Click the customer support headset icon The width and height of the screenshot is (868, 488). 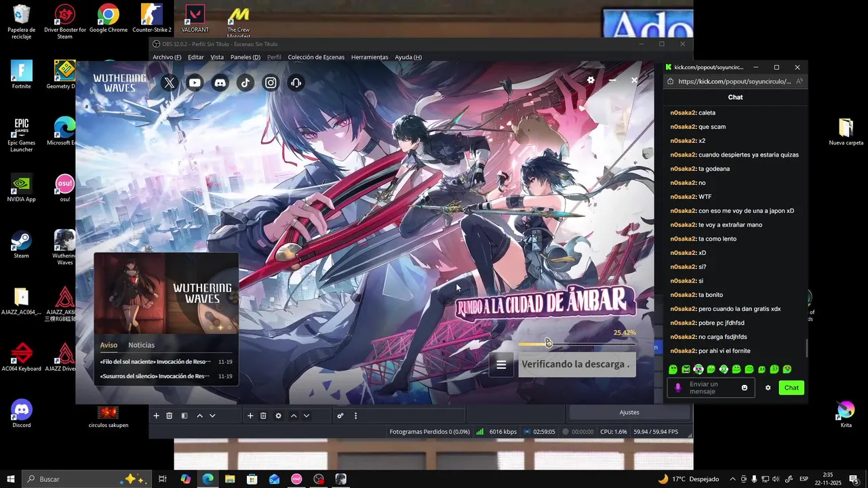pyautogui.click(x=296, y=83)
